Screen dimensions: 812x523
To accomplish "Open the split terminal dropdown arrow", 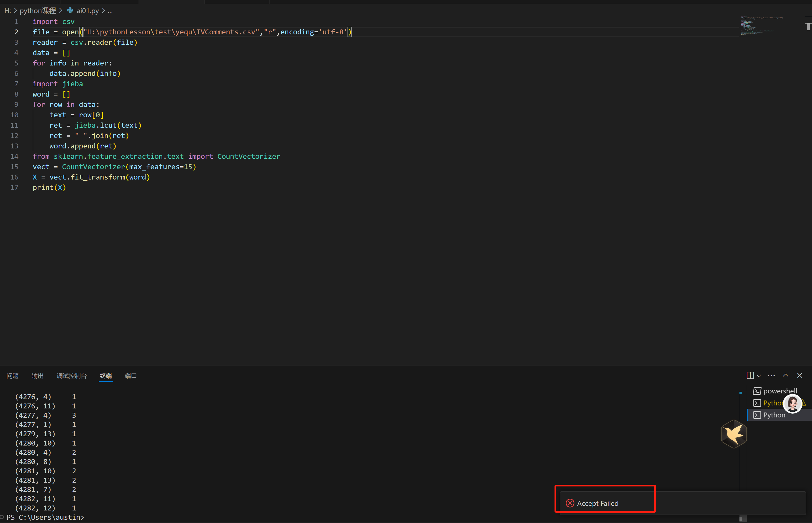I will point(759,376).
